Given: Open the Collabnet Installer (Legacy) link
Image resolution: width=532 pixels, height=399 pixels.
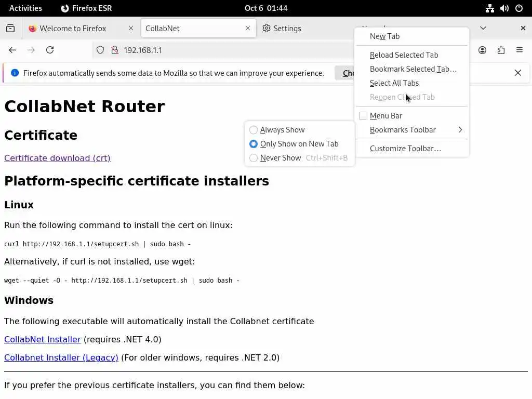Looking at the screenshot, I should pyautogui.click(x=61, y=357).
